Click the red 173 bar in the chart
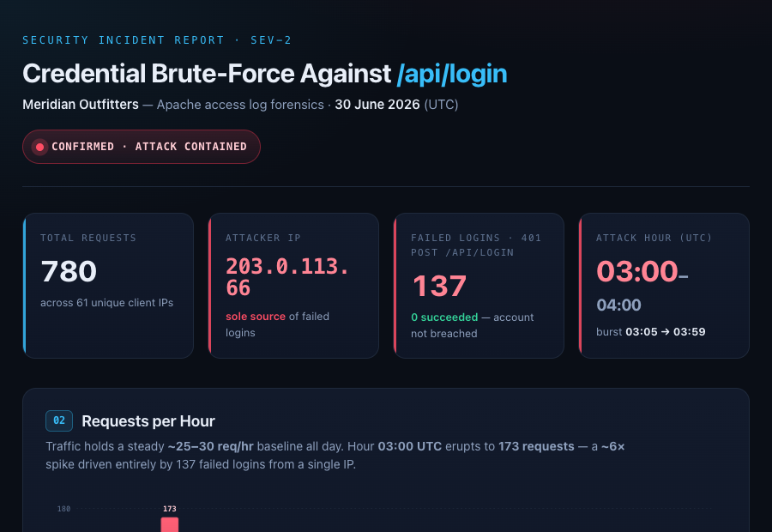 [x=170, y=524]
